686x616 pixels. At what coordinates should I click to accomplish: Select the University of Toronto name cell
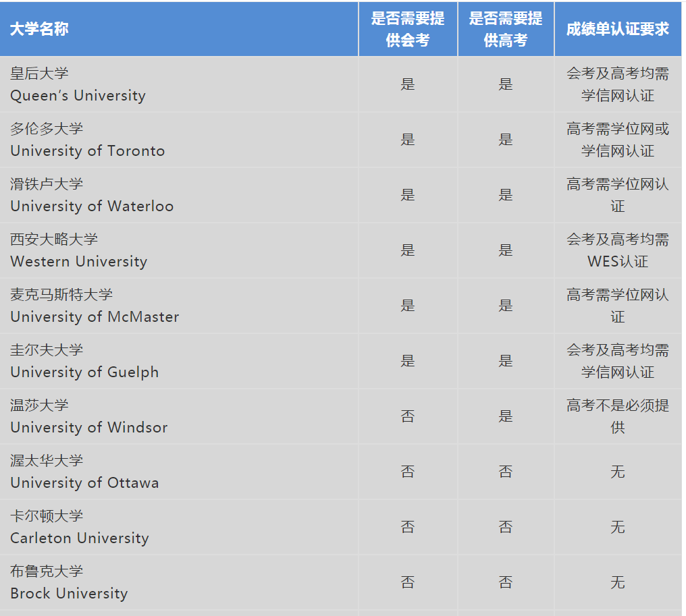pos(88,140)
